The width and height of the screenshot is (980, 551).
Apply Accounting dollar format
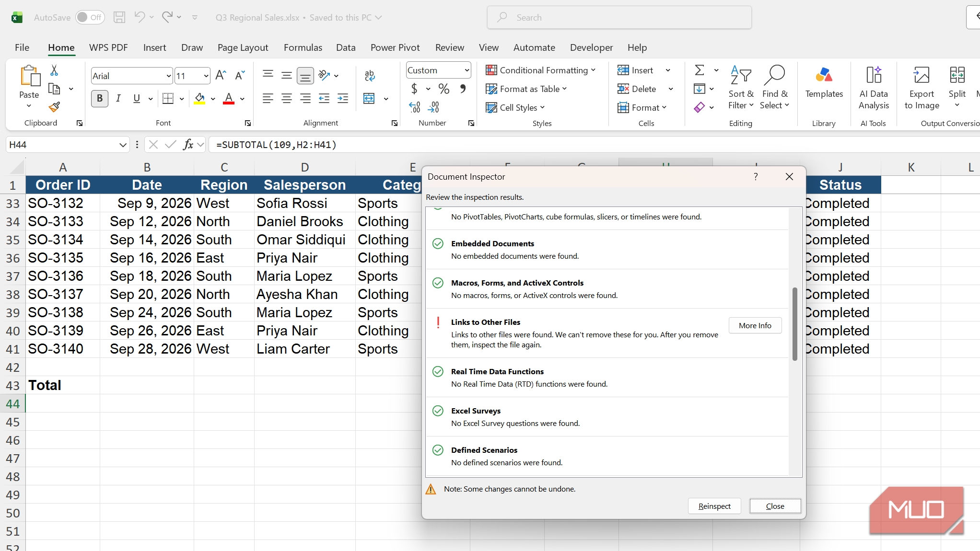(x=414, y=89)
